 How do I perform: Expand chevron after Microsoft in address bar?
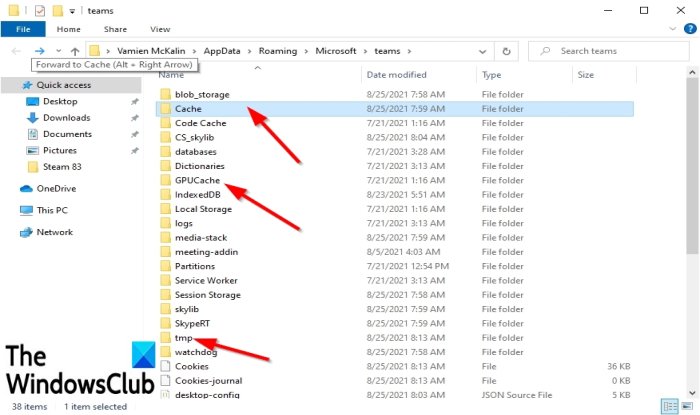tap(365, 51)
